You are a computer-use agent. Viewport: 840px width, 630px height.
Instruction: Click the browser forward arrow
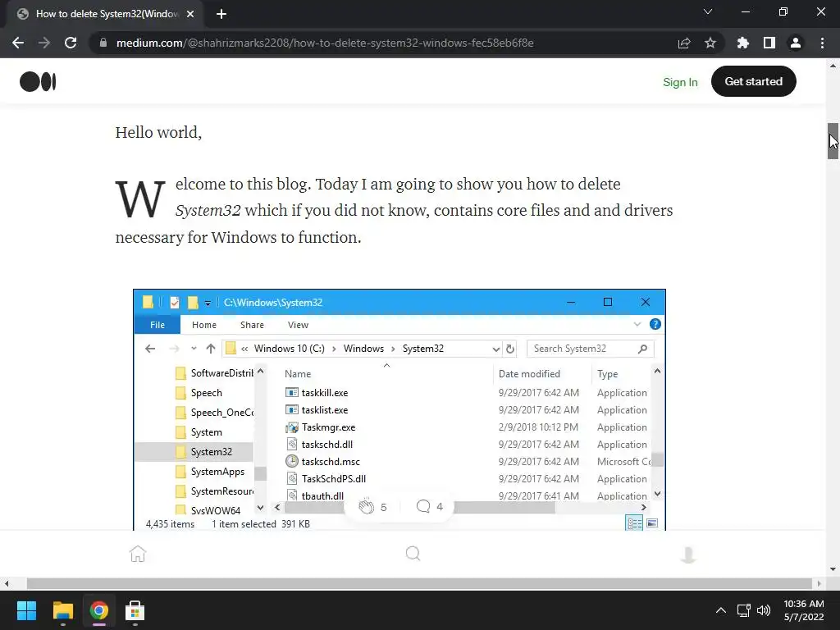pyautogui.click(x=44, y=43)
